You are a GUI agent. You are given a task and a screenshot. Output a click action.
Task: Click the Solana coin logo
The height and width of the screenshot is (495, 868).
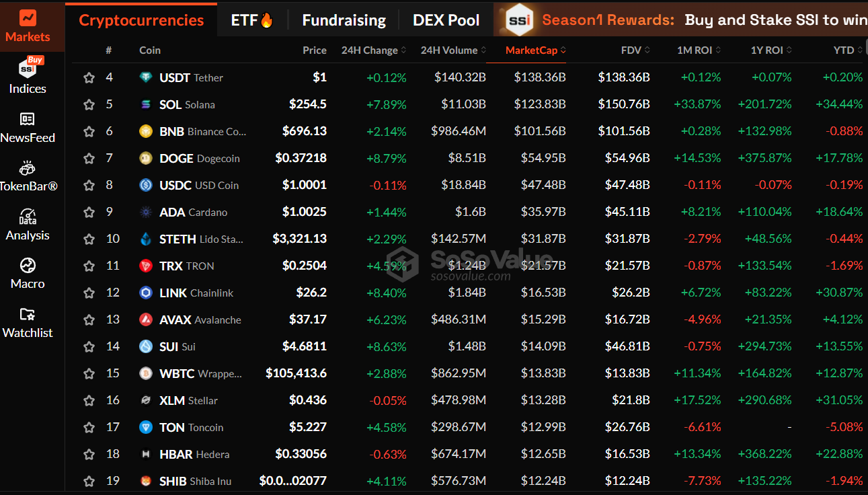pyautogui.click(x=146, y=104)
